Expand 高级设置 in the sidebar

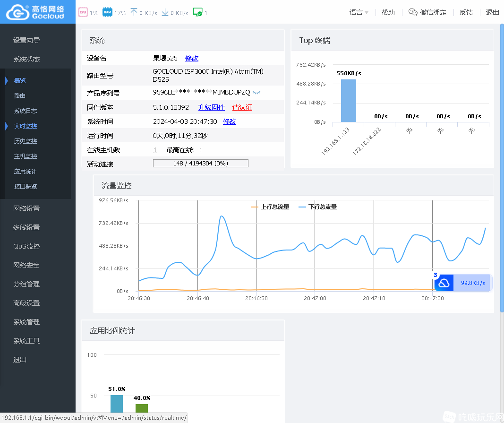[x=26, y=303]
